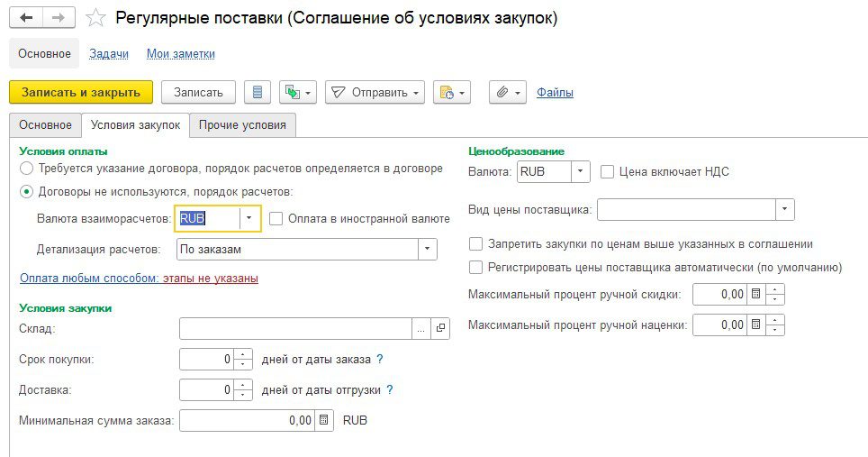
Task: Click the back navigation arrow
Action: tap(26, 18)
